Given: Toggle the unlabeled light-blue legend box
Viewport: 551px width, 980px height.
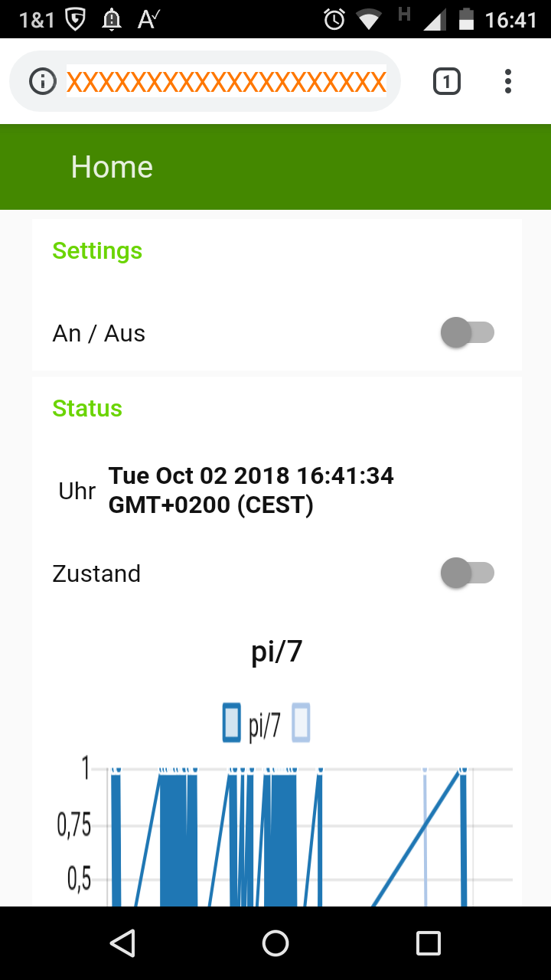Looking at the screenshot, I should tap(301, 723).
